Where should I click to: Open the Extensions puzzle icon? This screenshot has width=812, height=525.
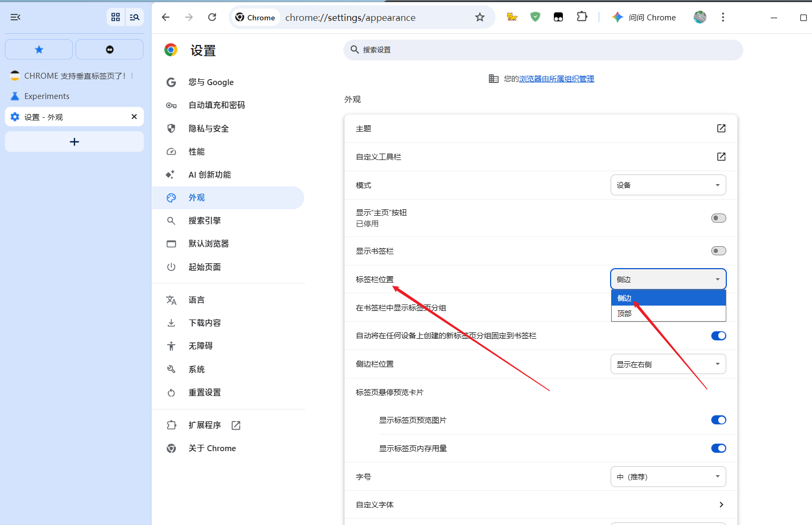click(582, 17)
